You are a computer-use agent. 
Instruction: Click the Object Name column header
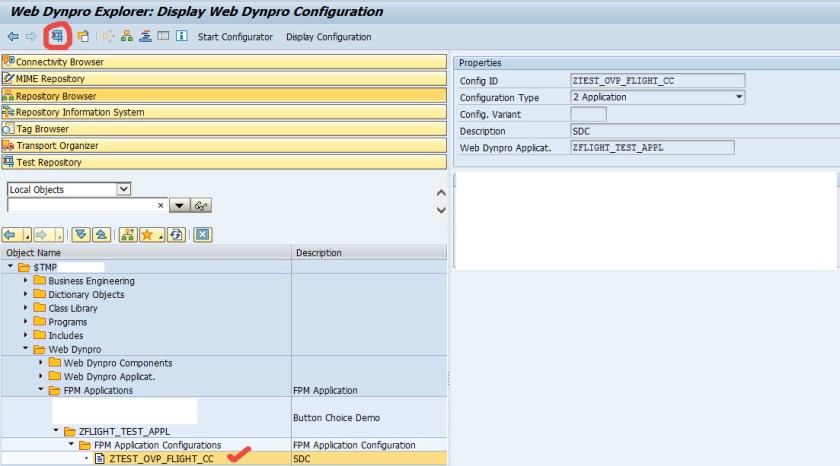146,253
